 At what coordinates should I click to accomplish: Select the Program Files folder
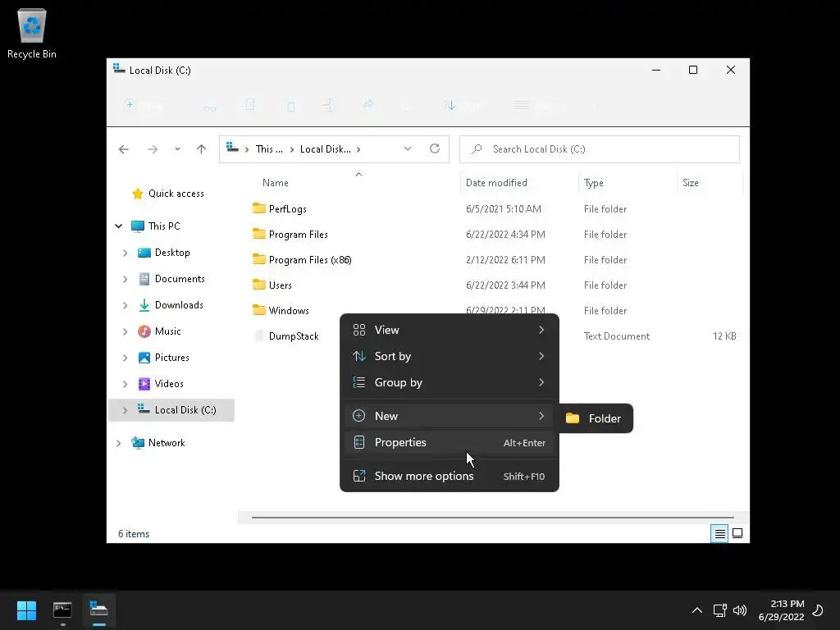[x=290, y=234]
